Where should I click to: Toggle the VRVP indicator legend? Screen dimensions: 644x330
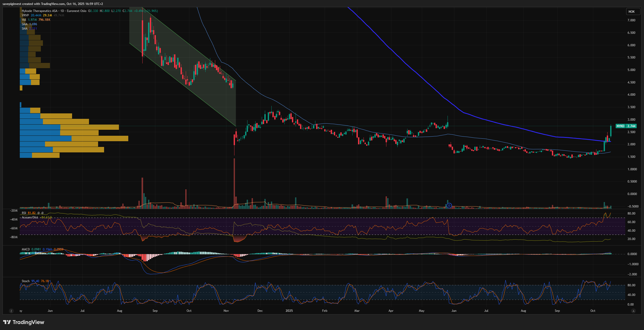(25, 15)
